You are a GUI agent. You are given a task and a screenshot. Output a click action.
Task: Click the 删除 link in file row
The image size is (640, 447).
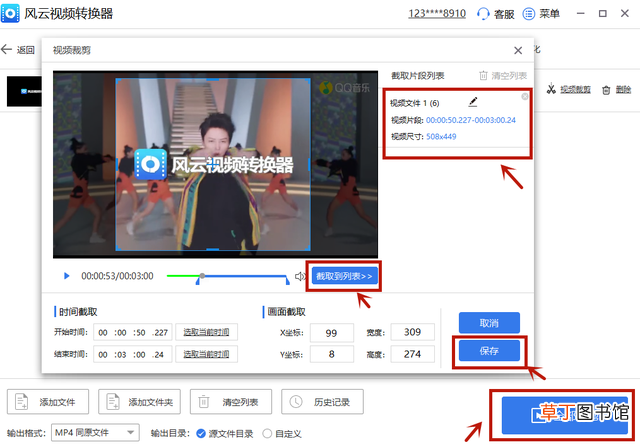(623, 89)
